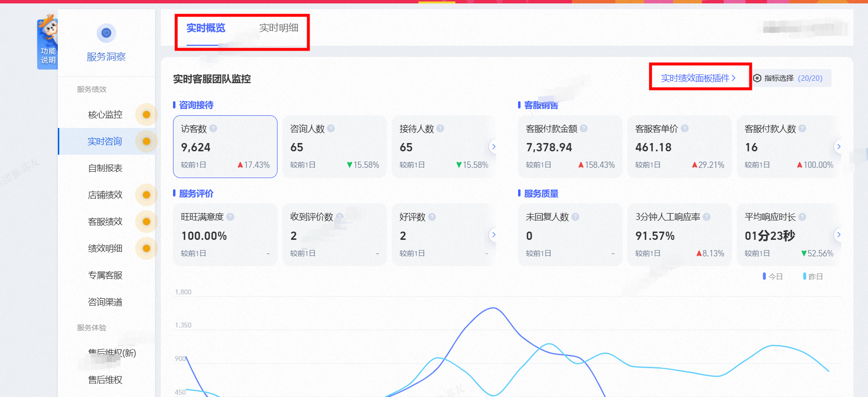Select the 旺旺满意度 metric card
The image size is (868, 397).
(x=225, y=235)
